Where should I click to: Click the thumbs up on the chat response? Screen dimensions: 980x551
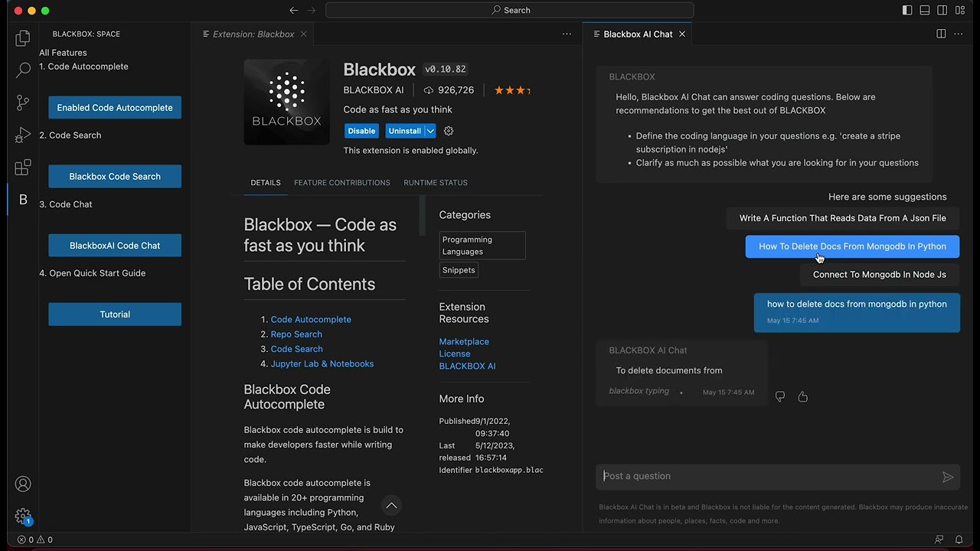click(x=802, y=396)
